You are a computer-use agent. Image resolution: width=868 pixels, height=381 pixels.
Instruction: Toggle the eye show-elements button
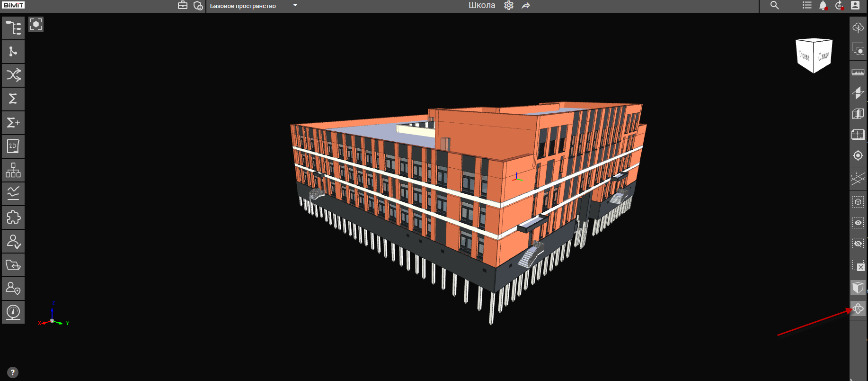coord(858,223)
